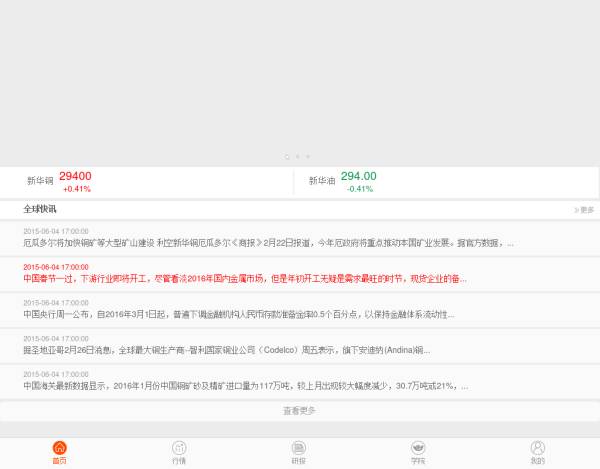Select the third banner carousel dot

point(308,157)
